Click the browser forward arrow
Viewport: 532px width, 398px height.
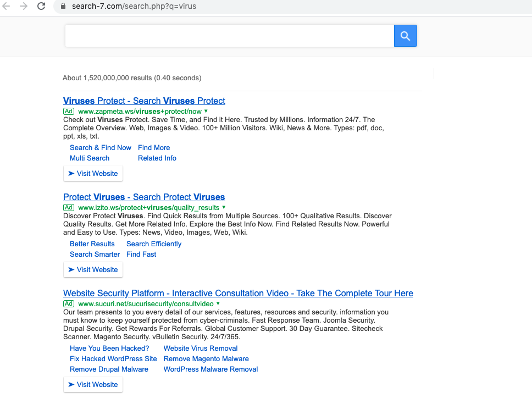coord(24,7)
